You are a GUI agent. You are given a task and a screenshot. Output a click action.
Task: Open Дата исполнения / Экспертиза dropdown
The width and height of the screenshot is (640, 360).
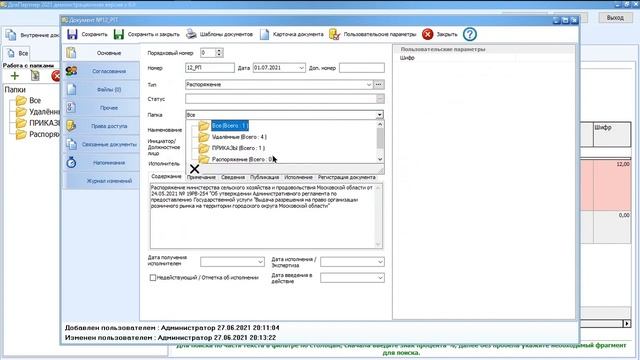point(380,262)
